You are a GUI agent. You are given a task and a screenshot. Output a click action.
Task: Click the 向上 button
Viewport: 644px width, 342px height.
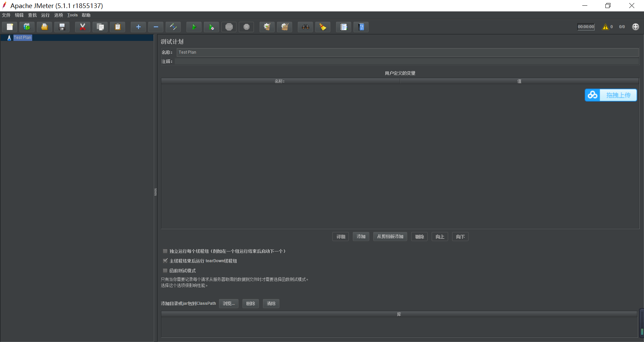pyautogui.click(x=440, y=237)
